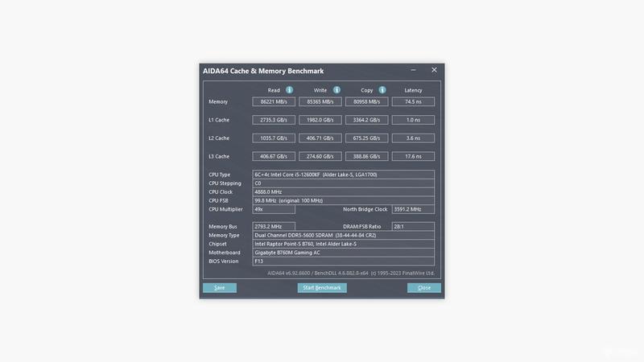Click the Save button
Viewport: 644px width, 362px height.
[x=220, y=288]
